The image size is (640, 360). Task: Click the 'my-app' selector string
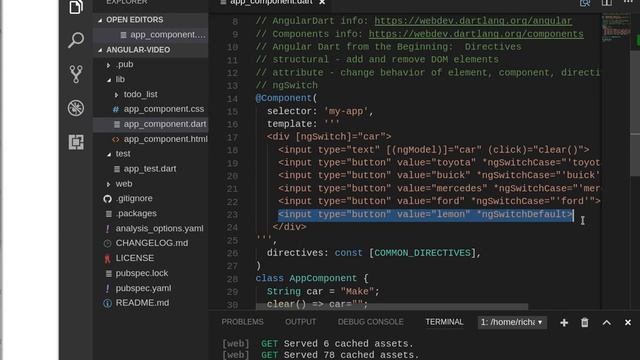coord(346,111)
